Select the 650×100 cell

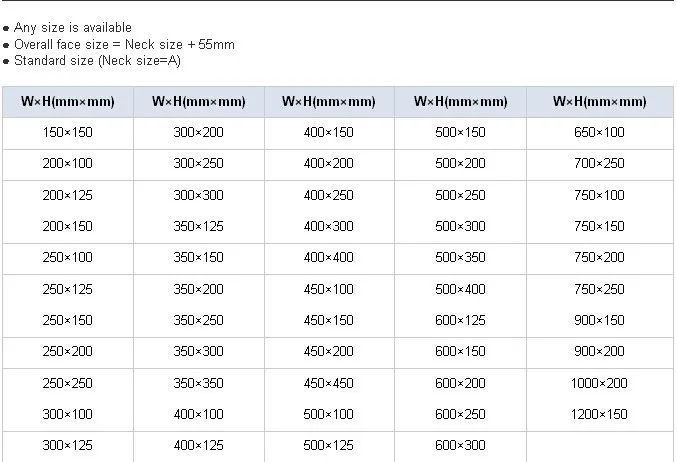(x=600, y=132)
